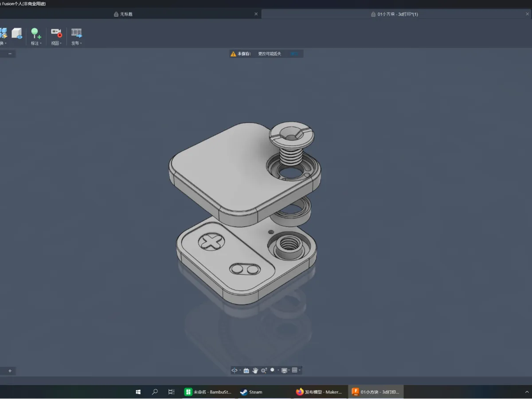The image size is (532, 399).
Task: Click the 更改可能丢失 warning text
Action: [x=269, y=53]
